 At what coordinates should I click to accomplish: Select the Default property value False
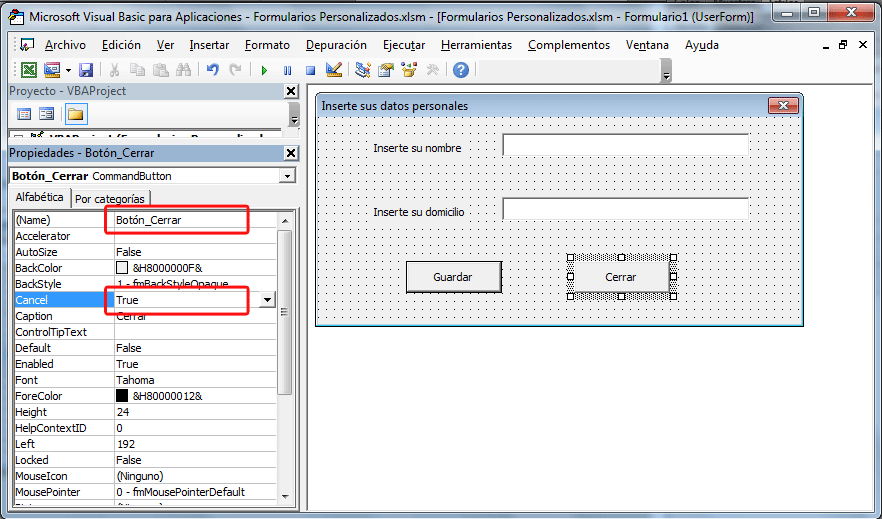coord(195,348)
